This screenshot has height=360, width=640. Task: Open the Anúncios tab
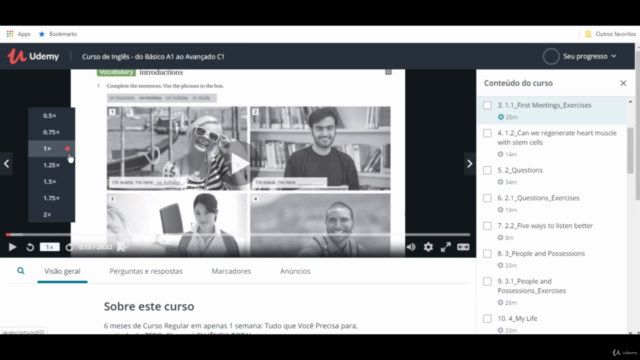click(x=295, y=271)
